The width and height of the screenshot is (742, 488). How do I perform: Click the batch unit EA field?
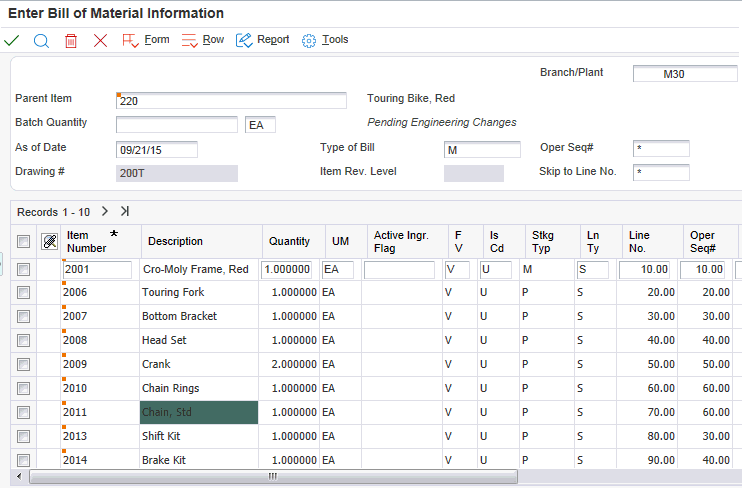click(260, 125)
